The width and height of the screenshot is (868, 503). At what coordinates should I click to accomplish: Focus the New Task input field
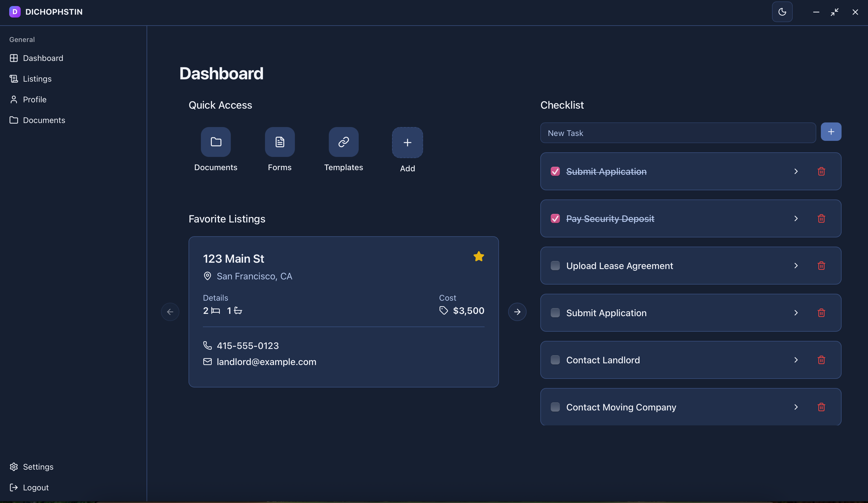click(x=677, y=133)
